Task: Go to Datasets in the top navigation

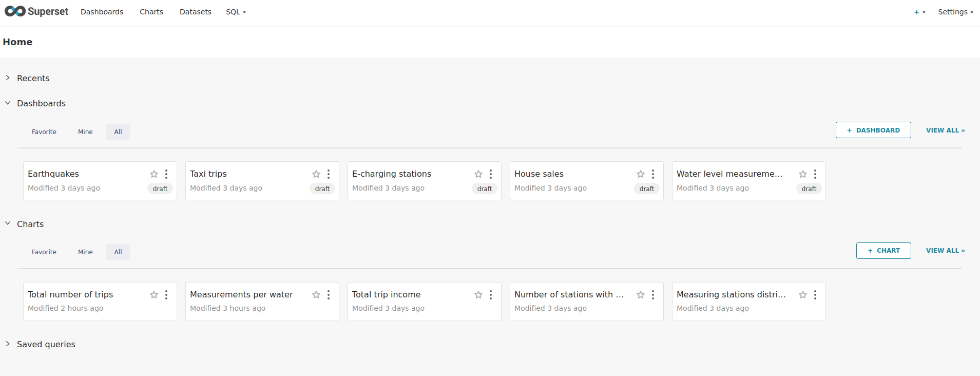Action: [195, 12]
